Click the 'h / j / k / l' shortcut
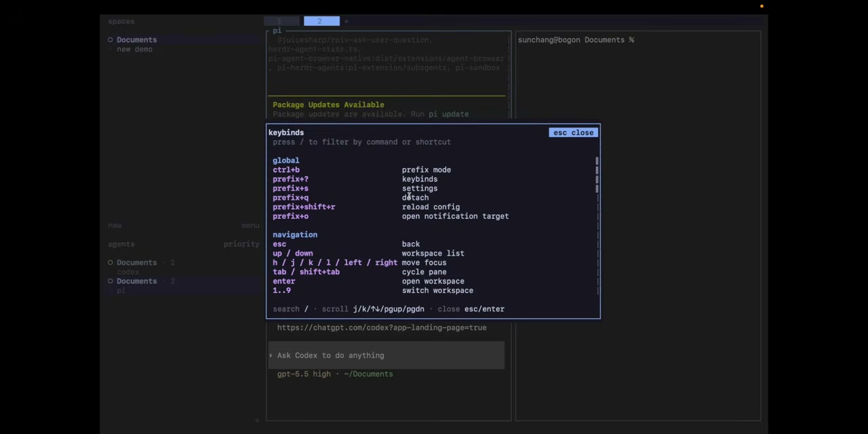The image size is (868, 434). pos(335,262)
